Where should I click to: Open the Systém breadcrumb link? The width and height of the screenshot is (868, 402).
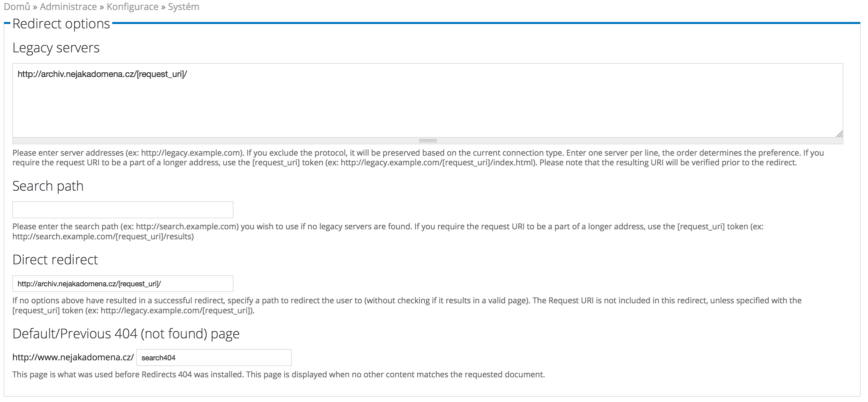coord(183,7)
